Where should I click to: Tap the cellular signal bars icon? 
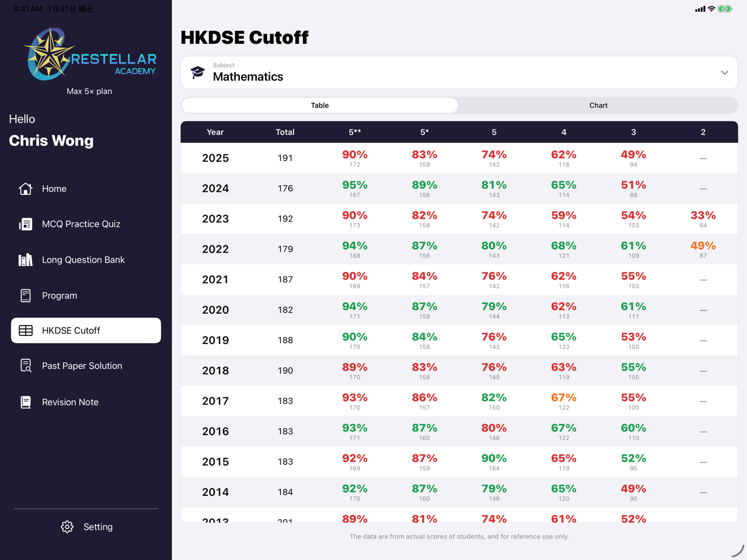pos(700,9)
